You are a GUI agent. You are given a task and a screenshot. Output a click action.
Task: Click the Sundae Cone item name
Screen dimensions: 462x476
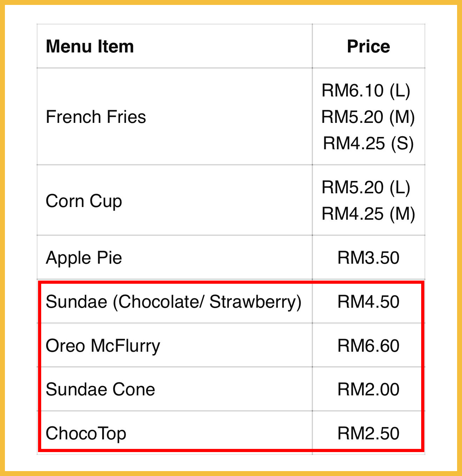point(100,389)
